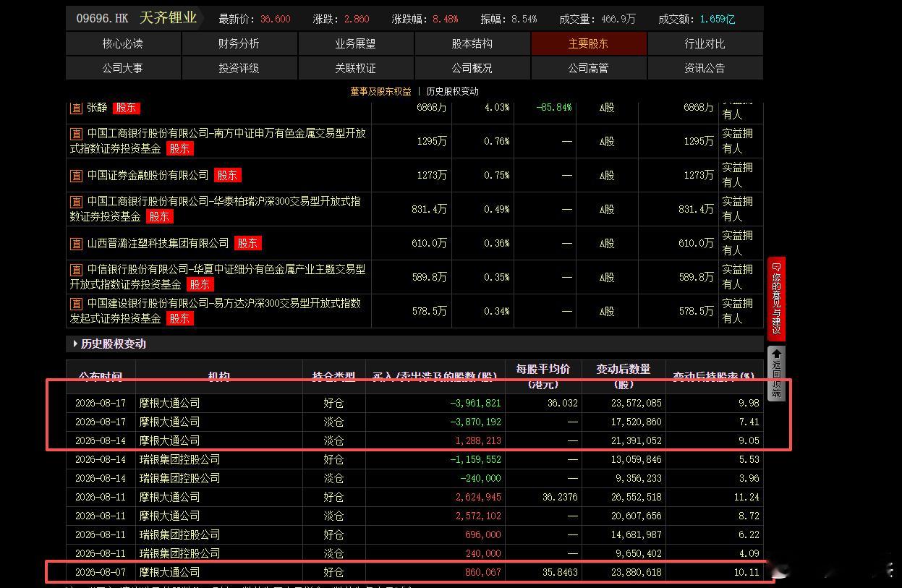Open the 资讯公告 tab

[705, 68]
